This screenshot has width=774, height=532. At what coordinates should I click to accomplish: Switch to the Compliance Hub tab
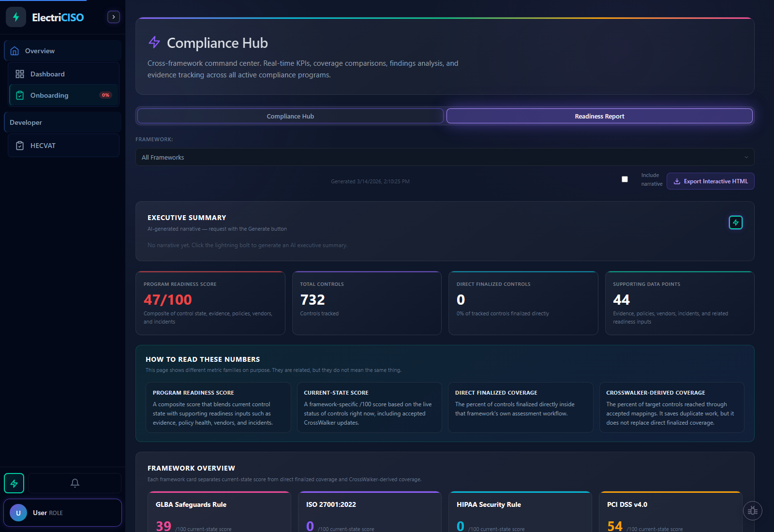point(290,116)
